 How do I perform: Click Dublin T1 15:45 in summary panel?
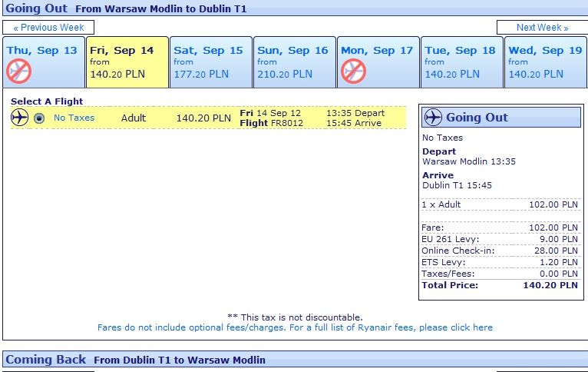(457, 185)
